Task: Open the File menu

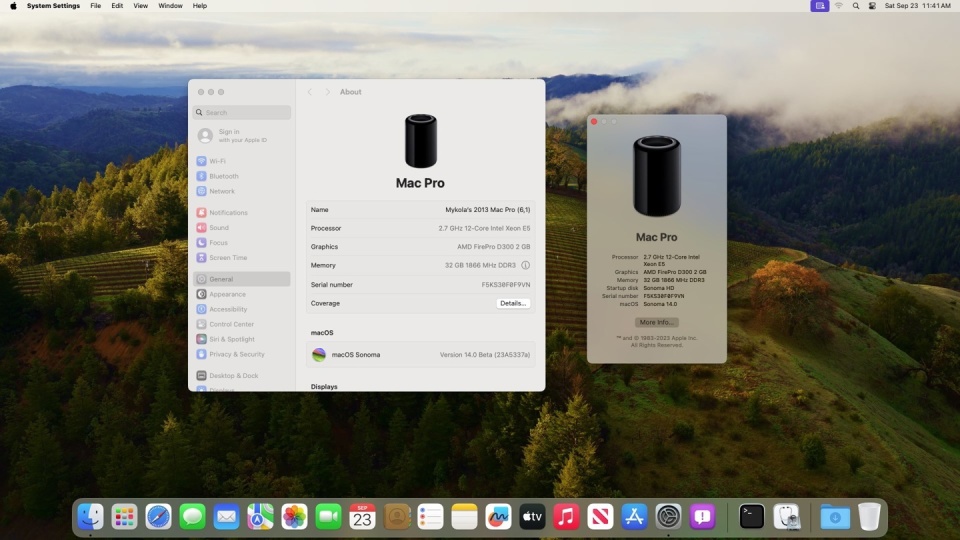Action: click(96, 6)
